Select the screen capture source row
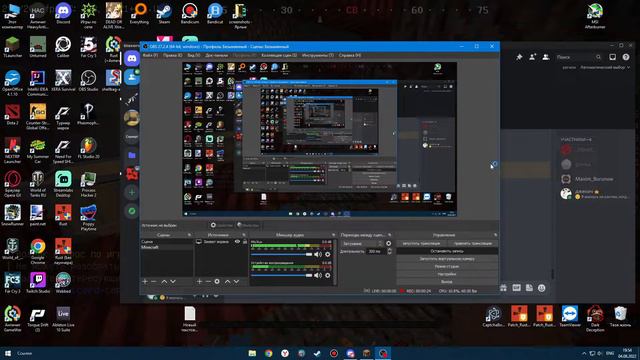The height and width of the screenshot is (360, 640). [x=221, y=242]
